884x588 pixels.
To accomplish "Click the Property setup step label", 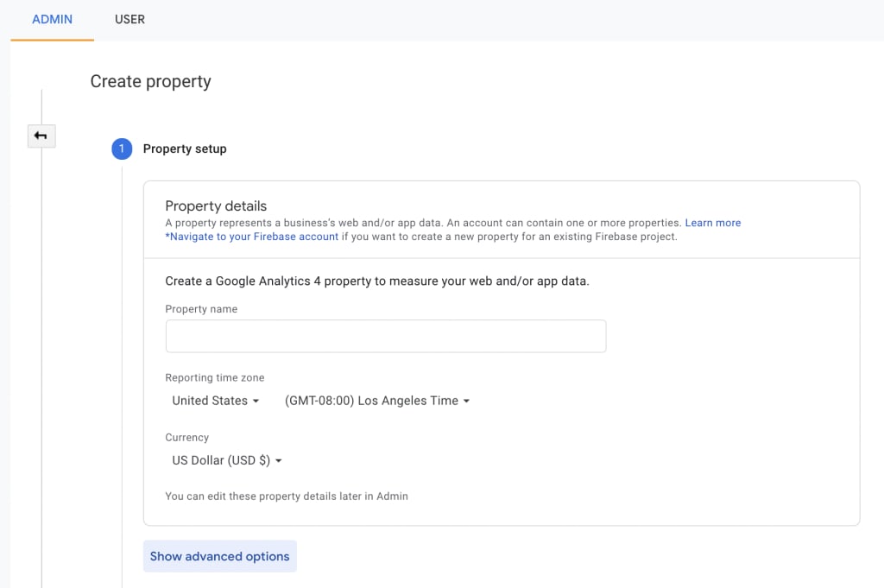I will click(185, 149).
